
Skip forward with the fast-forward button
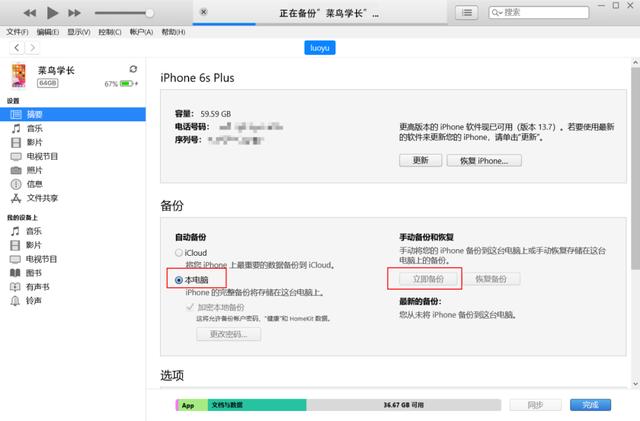tap(74, 13)
